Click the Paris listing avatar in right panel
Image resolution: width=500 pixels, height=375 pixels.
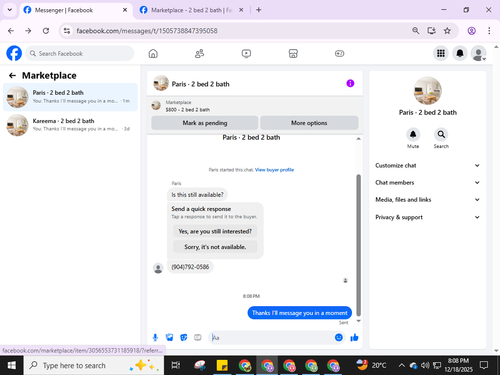pos(428,91)
